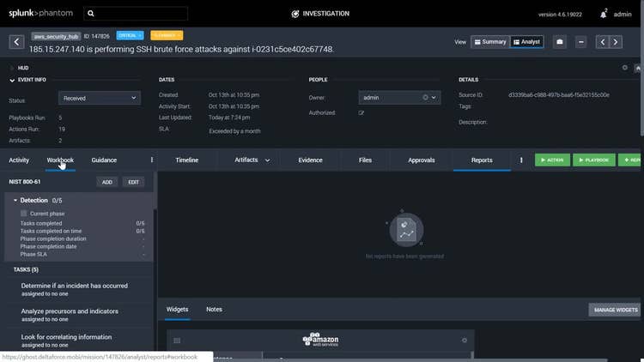
Task: Click the HUD settings gear icon
Action: (624, 67)
